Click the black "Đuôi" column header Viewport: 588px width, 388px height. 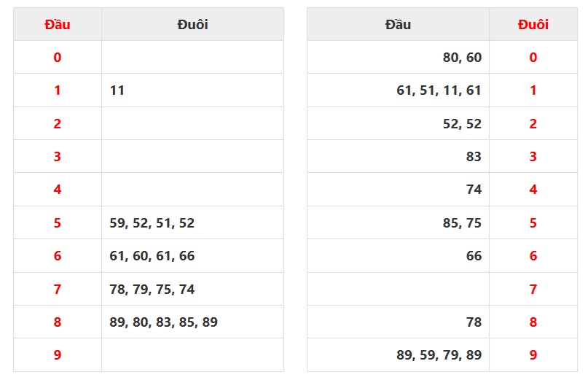[192, 25]
